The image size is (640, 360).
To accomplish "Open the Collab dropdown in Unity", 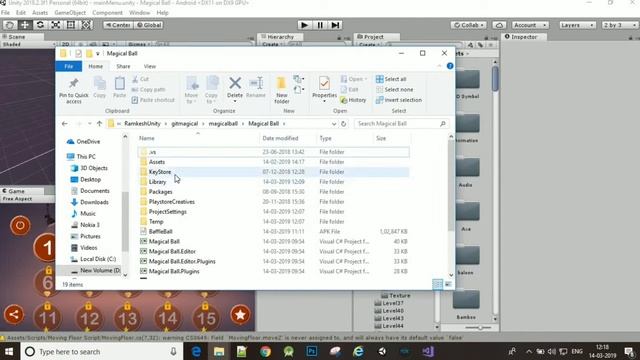I will click(x=469, y=25).
